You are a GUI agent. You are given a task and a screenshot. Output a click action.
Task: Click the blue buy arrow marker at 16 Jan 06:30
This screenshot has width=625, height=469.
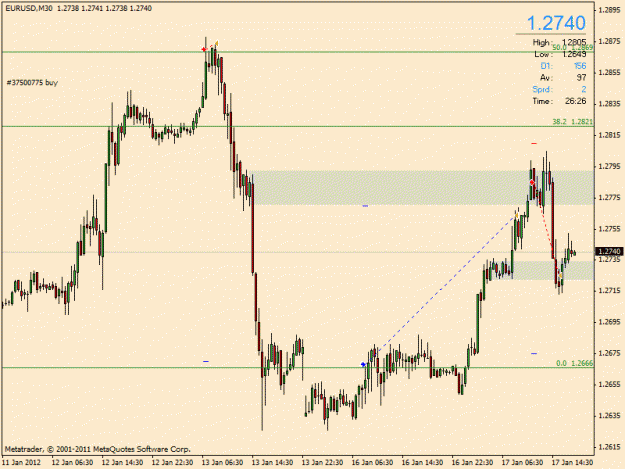pyautogui.click(x=363, y=364)
